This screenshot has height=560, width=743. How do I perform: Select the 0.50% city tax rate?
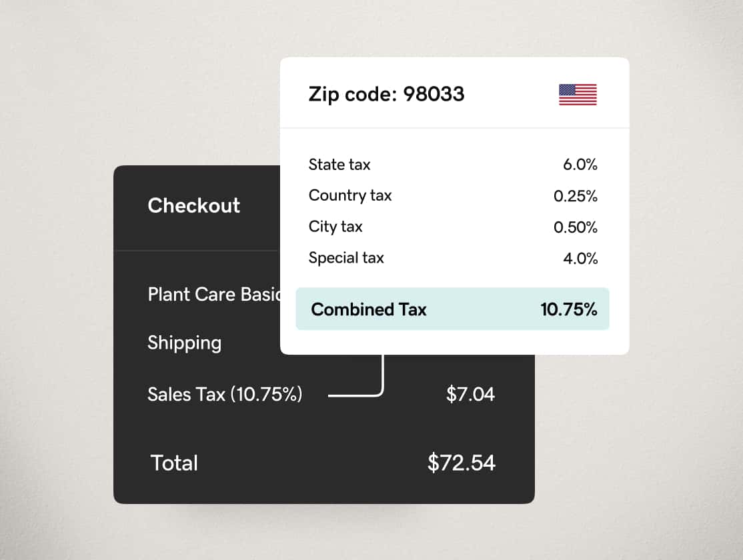(575, 227)
